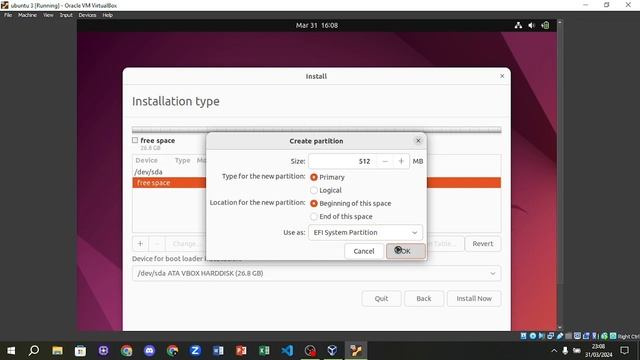Click the Revert button
The image size is (640, 360).
click(x=482, y=244)
